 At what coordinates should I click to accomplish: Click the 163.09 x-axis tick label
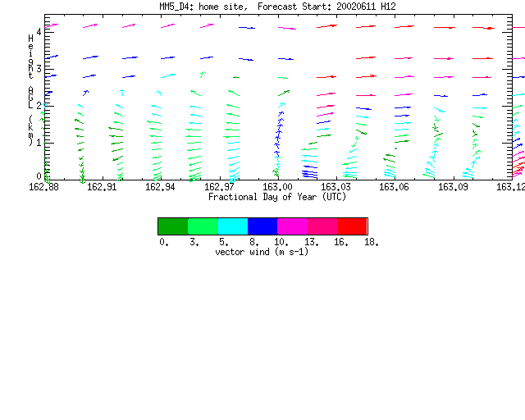453,187
